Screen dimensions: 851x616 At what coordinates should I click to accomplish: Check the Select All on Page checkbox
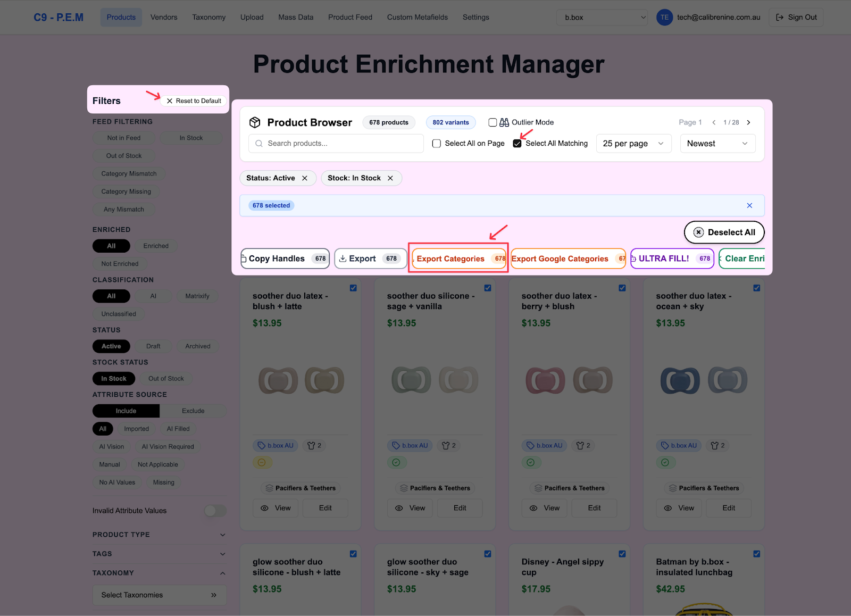click(437, 144)
